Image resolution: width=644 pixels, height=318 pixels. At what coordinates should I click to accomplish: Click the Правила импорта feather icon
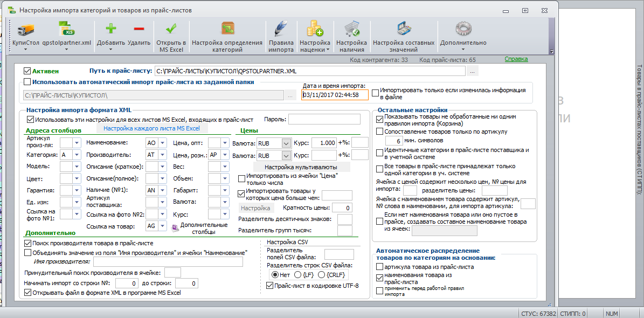click(281, 30)
